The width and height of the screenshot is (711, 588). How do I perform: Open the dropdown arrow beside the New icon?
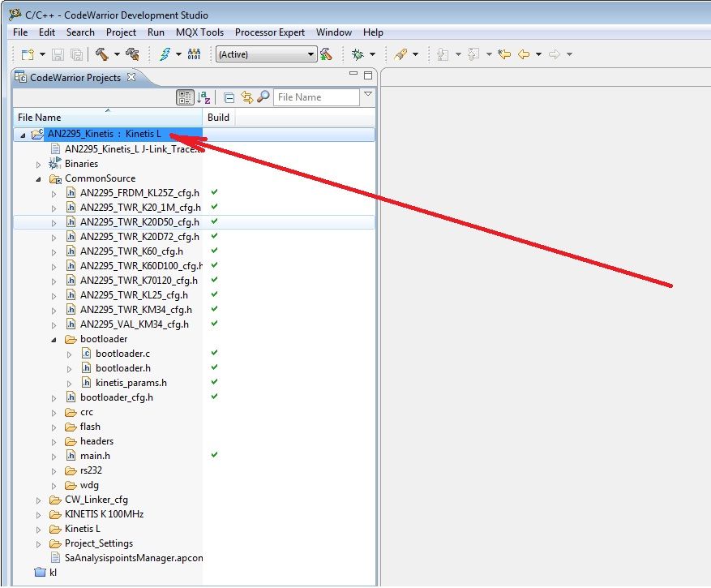point(42,54)
